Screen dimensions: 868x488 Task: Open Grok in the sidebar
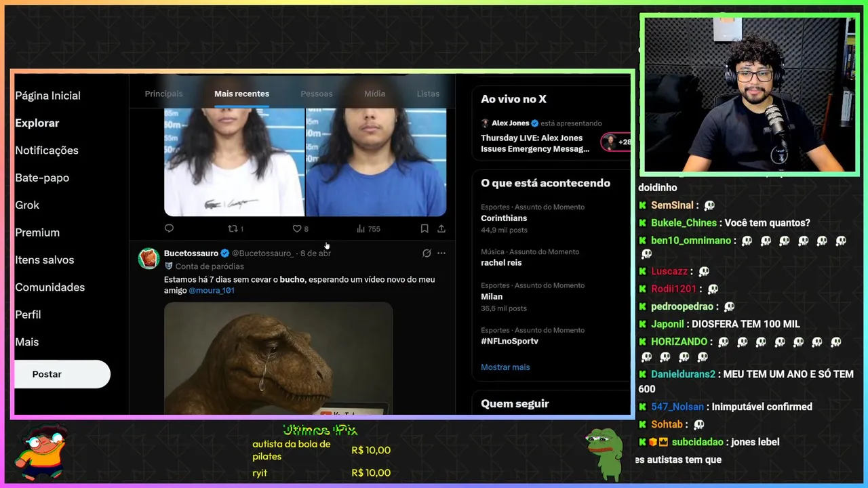click(27, 205)
